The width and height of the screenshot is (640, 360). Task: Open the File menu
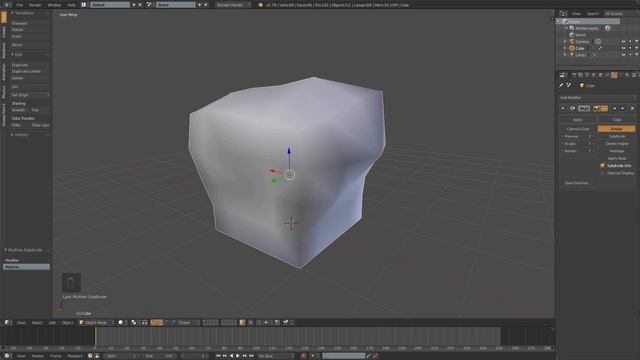(x=20, y=5)
